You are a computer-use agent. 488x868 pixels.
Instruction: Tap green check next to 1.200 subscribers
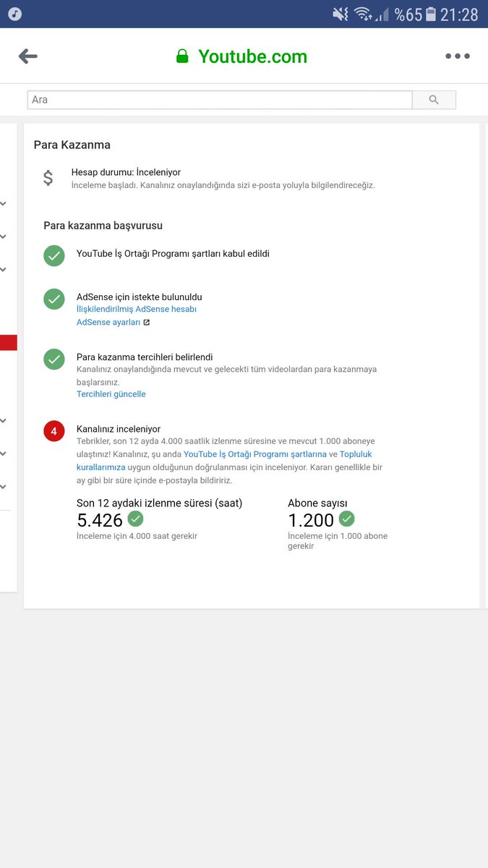coord(347,519)
